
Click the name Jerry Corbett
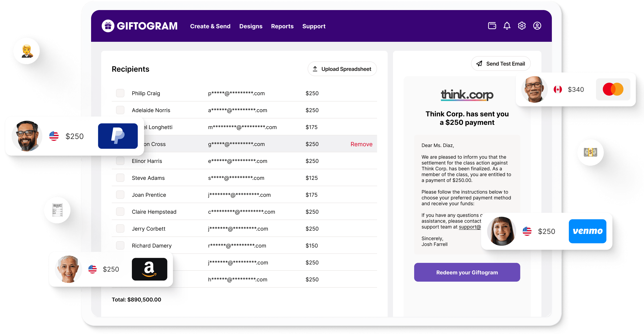pyautogui.click(x=149, y=229)
